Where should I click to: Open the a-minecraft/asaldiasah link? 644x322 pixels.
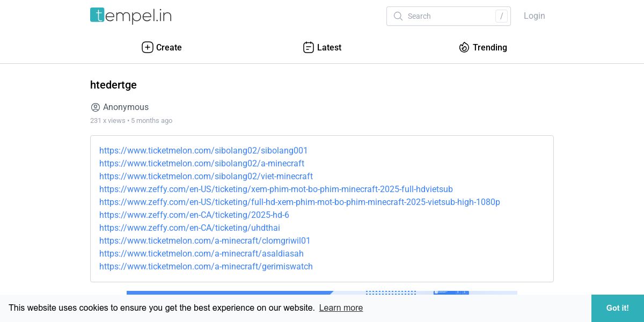(201, 254)
